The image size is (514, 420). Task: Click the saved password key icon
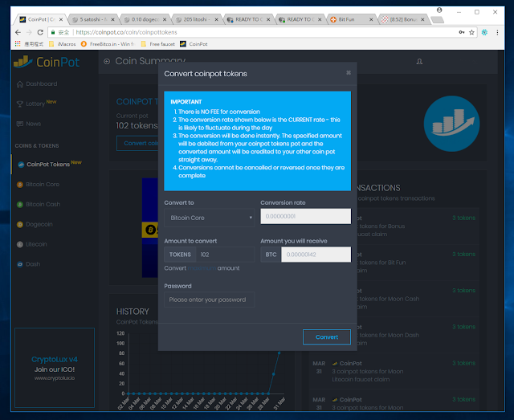462,32
